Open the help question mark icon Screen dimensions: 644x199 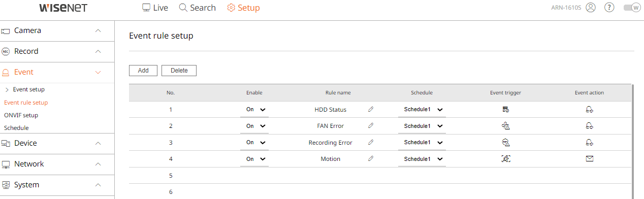tap(609, 8)
